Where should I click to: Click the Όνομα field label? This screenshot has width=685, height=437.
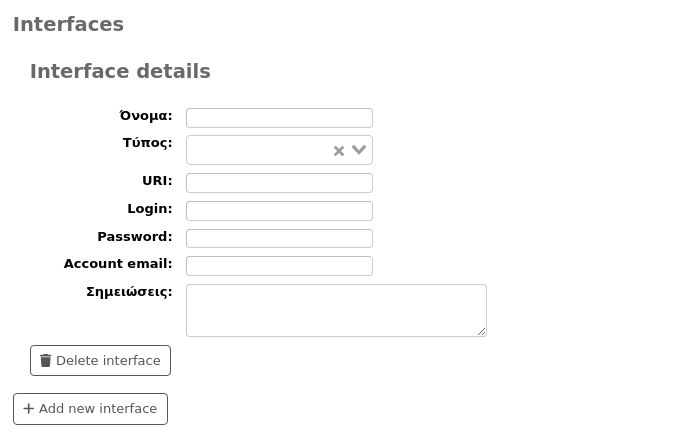146,116
